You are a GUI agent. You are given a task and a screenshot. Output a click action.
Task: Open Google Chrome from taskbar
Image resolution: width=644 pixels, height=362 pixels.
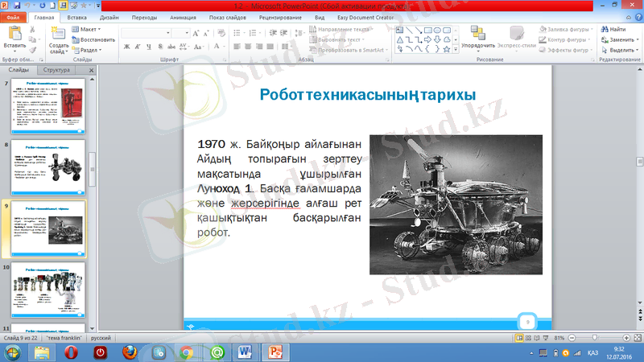tap(186, 352)
